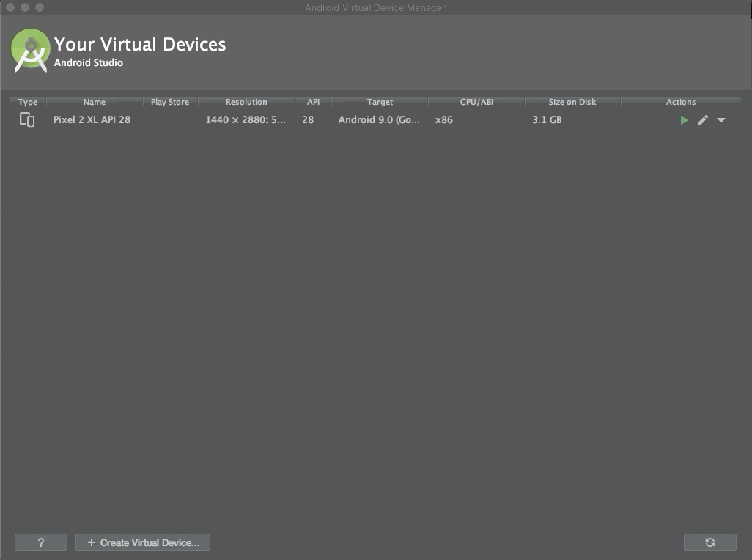Open help with the question mark button

[x=41, y=542]
